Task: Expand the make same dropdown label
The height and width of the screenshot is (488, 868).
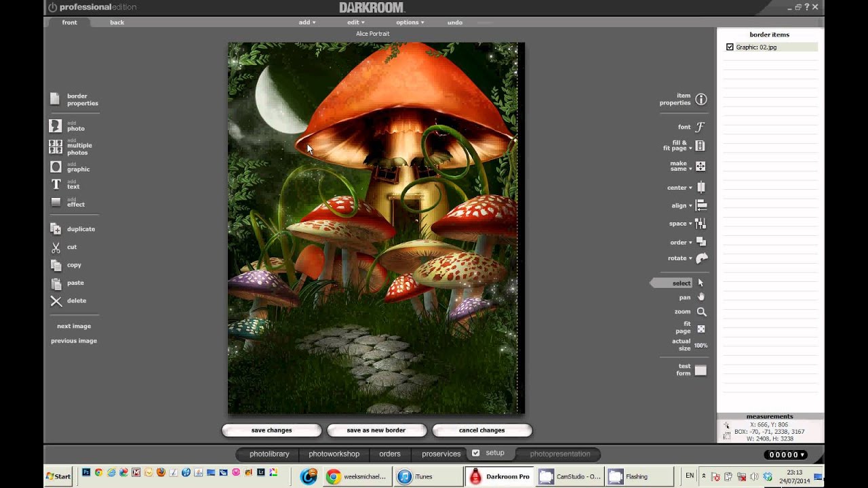Action: (x=680, y=166)
